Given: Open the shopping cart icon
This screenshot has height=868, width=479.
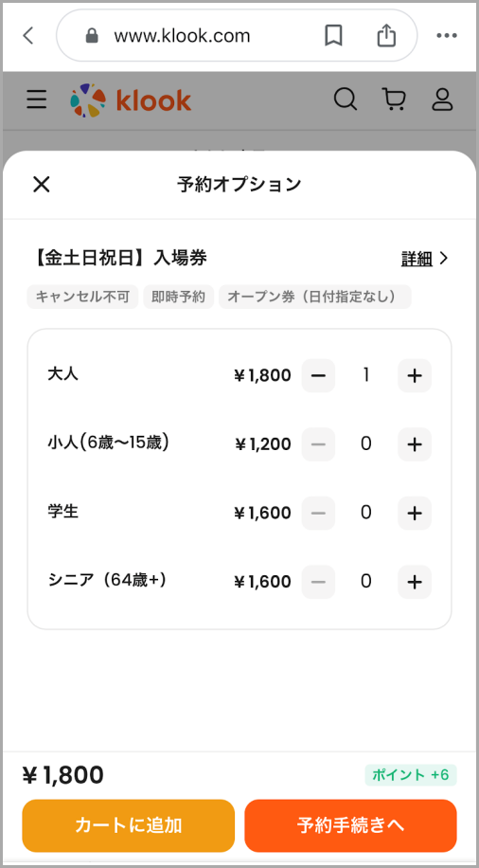Looking at the screenshot, I should point(394,100).
